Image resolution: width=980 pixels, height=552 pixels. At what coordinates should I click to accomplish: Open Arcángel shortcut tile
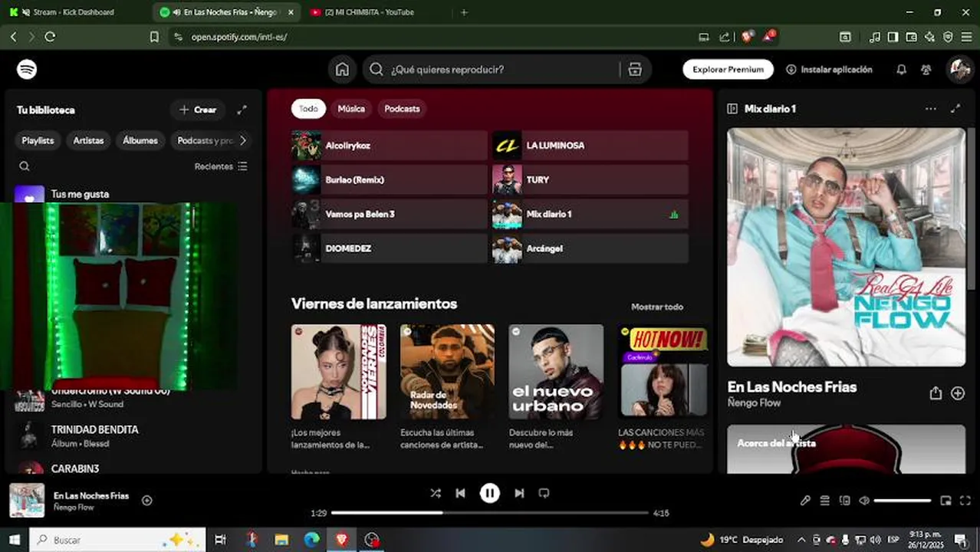click(590, 248)
